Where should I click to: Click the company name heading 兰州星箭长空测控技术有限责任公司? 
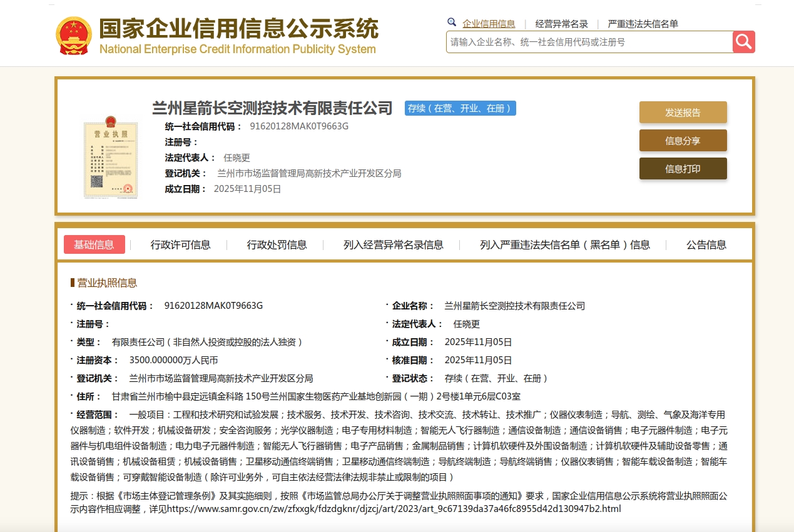272,108
